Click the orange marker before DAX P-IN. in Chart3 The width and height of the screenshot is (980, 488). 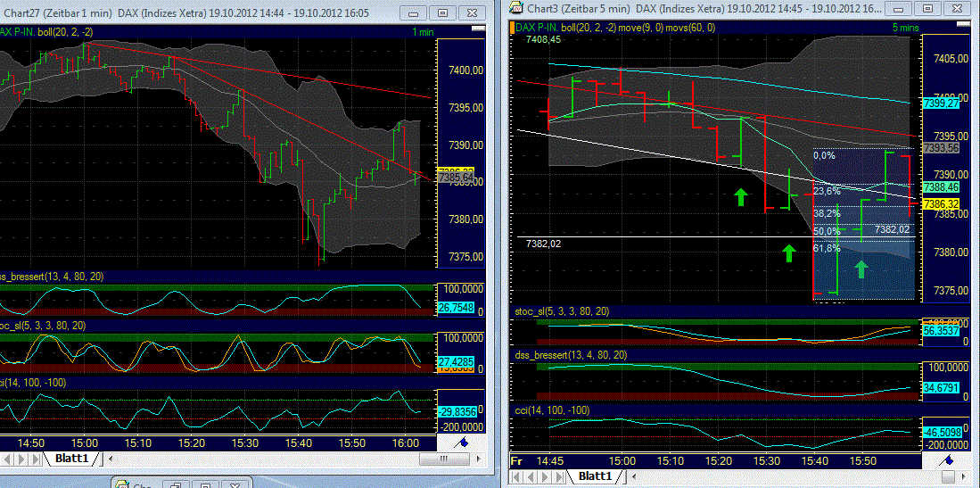(512, 28)
